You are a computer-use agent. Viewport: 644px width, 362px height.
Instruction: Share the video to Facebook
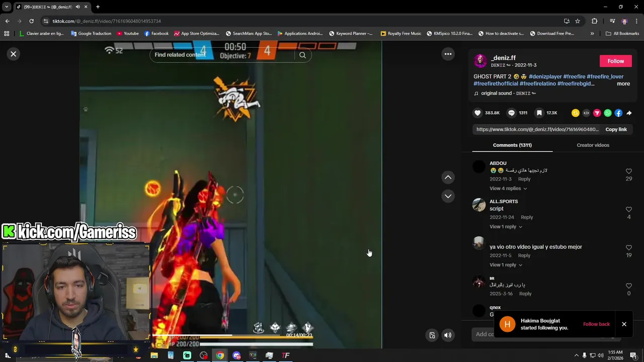click(618, 113)
